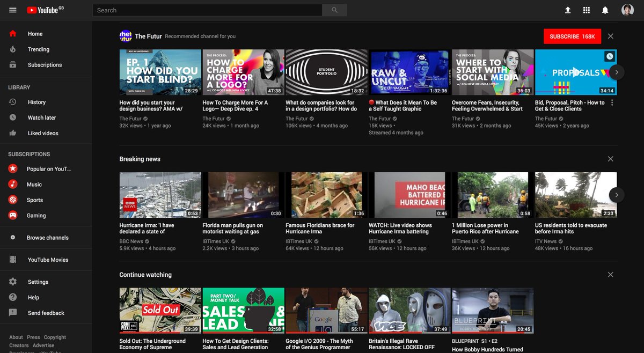This screenshot has width=644, height=353.
Task: Open Raw & Uncut video thumbnail
Action: tap(409, 72)
